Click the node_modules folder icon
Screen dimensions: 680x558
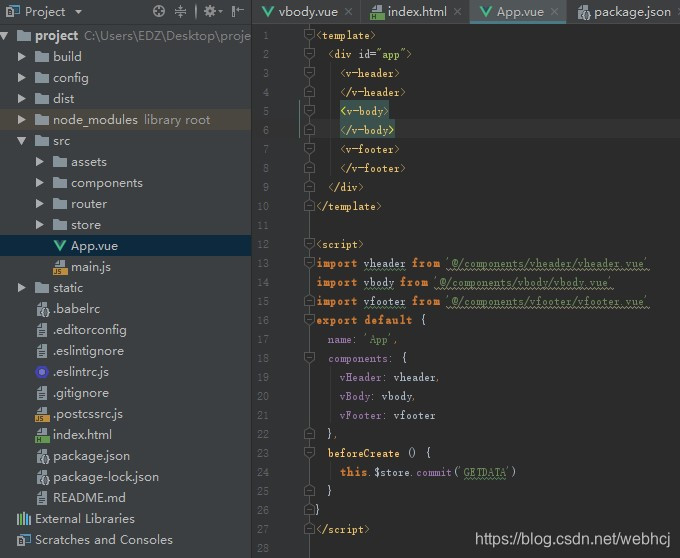(x=42, y=119)
